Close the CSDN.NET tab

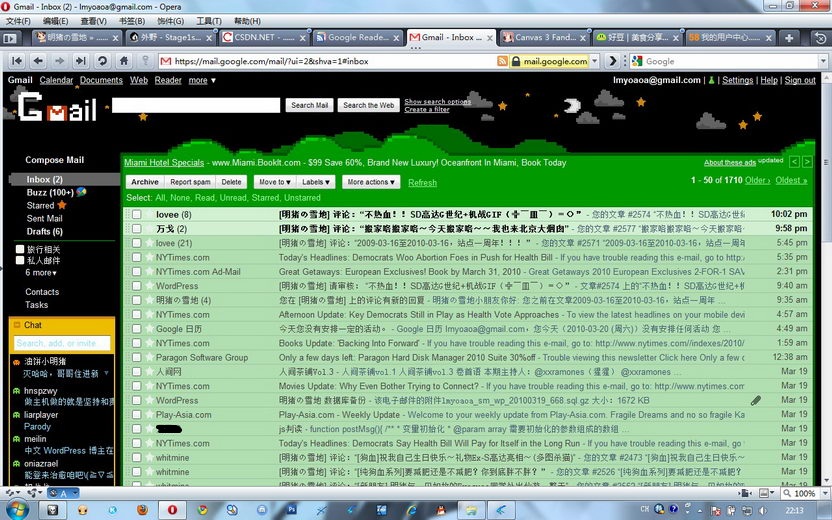click(x=302, y=38)
